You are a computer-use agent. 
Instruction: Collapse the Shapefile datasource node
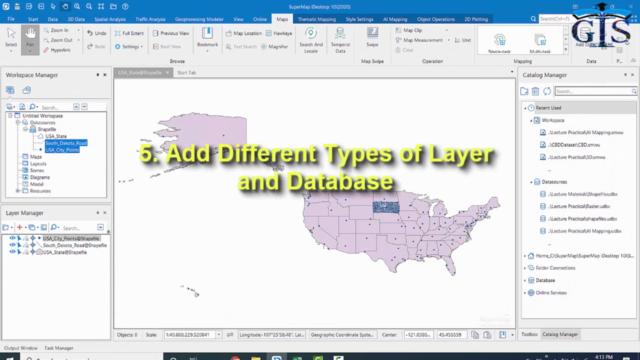click(x=25, y=129)
